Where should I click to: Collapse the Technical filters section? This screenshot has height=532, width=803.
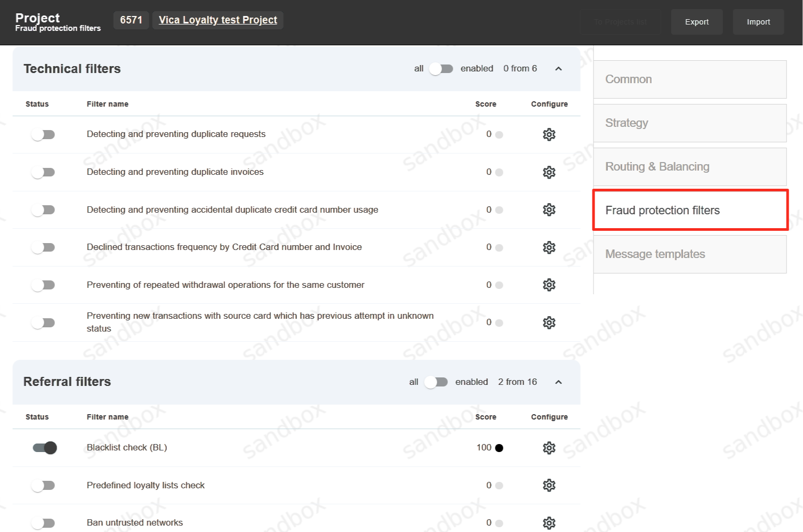[x=558, y=69]
